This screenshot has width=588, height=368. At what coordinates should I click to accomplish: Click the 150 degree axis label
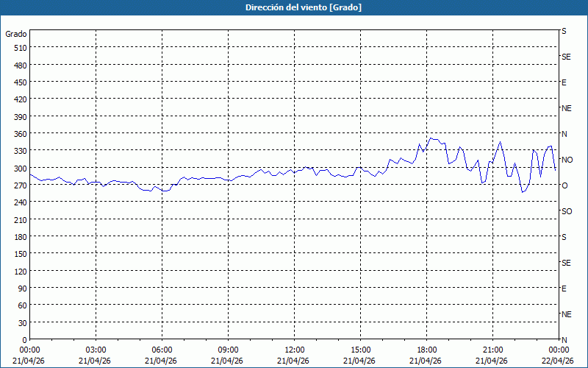pyautogui.click(x=18, y=254)
